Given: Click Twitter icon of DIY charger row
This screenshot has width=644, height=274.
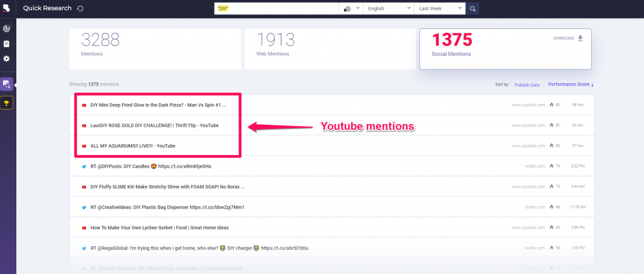Looking at the screenshot, I should pyautogui.click(x=84, y=248).
